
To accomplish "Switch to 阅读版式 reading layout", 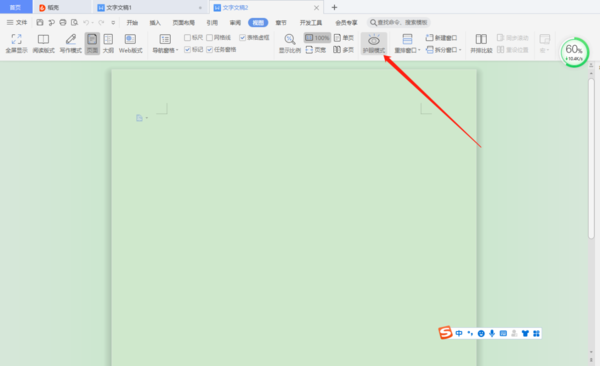I will (43, 43).
